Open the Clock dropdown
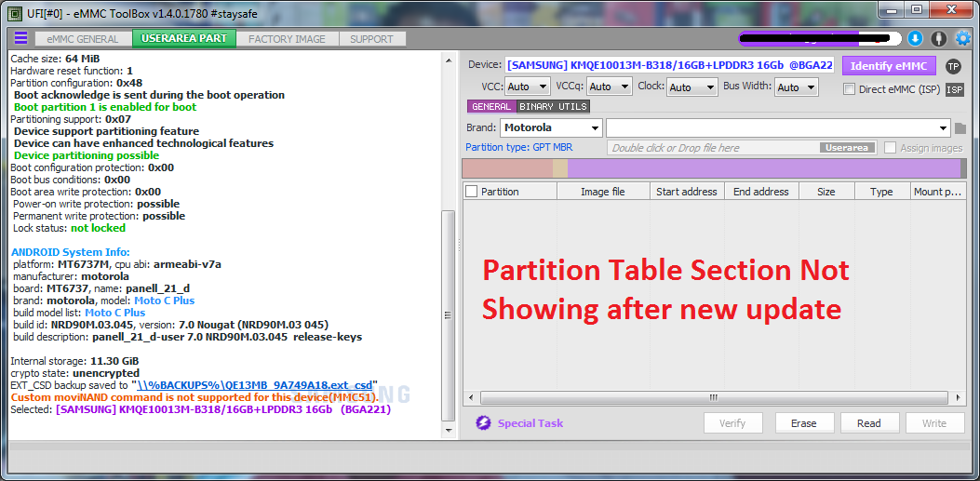 point(691,87)
